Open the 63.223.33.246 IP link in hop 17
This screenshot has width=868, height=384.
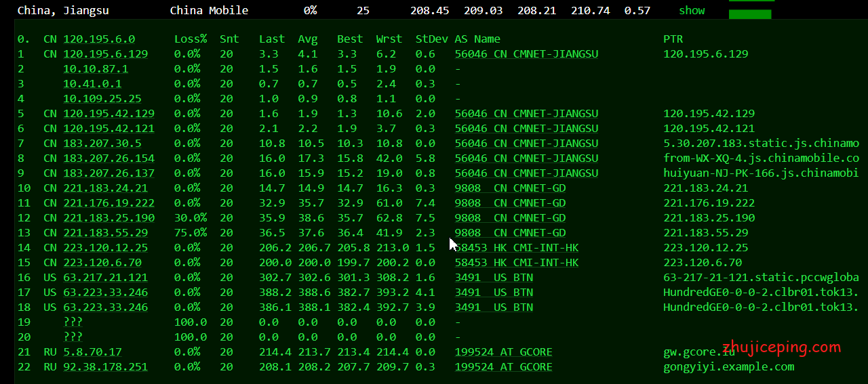coord(106,293)
